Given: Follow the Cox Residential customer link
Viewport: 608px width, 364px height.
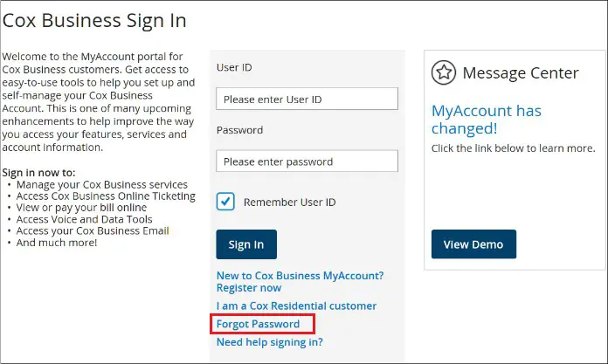Looking at the screenshot, I should pyautogui.click(x=296, y=306).
